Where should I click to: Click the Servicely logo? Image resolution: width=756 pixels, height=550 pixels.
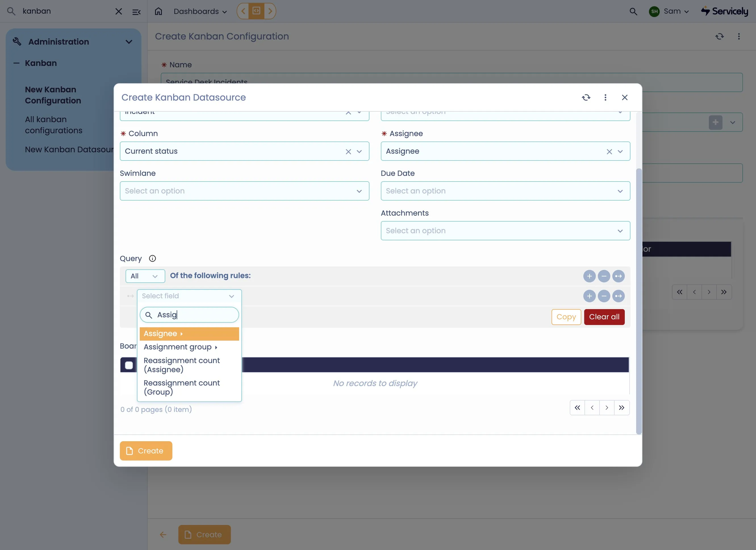click(x=725, y=11)
